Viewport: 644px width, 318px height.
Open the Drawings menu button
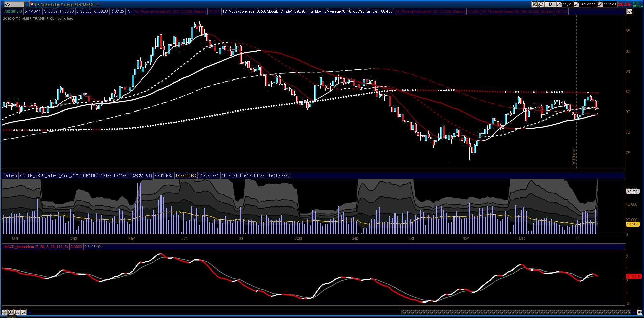click(x=585, y=4)
